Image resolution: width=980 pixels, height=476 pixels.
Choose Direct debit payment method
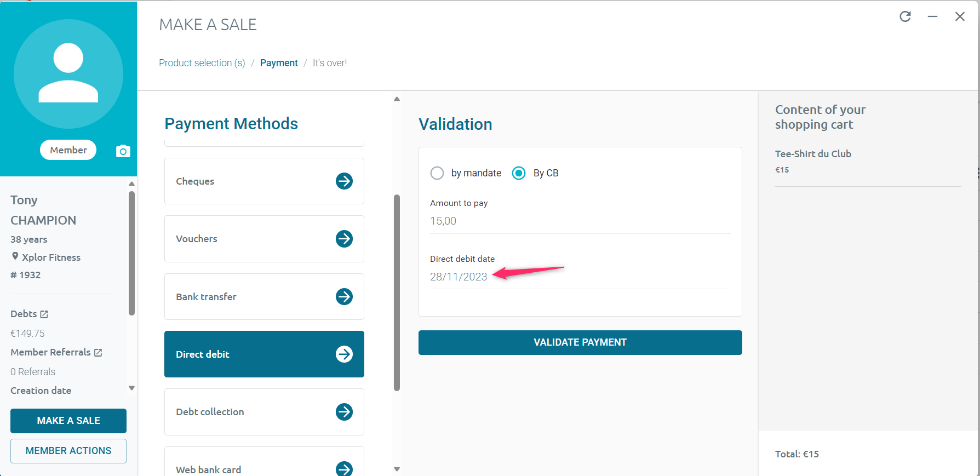tap(264, 354)
